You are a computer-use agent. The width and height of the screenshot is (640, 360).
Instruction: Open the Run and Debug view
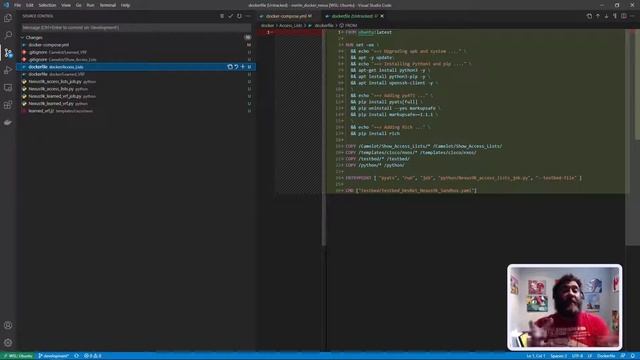pyautogui.click(x=8, y=70)
